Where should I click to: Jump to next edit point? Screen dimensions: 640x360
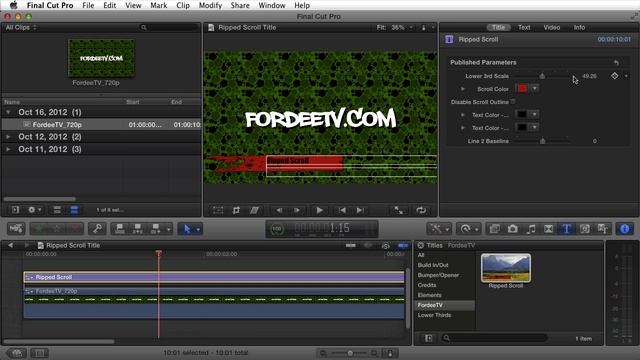coord(360,210)
